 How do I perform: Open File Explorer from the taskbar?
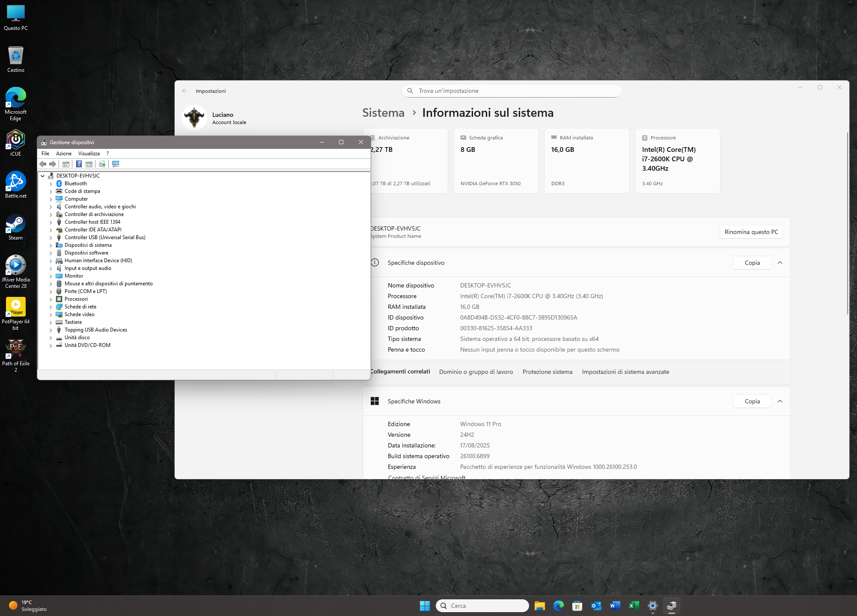click(x=539, y=606)
